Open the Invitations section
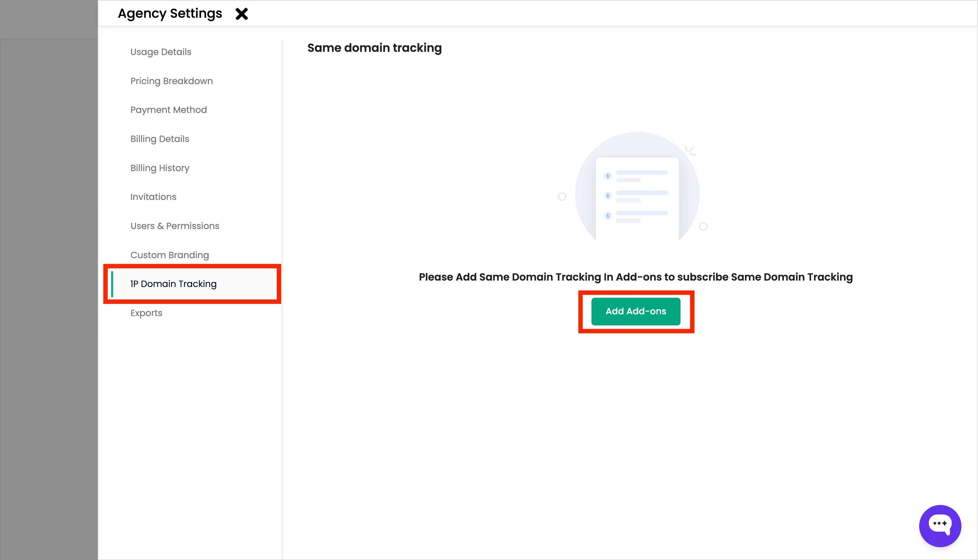Image resolution: width=978 pixels, height=560 pixels. coord(153,197)
